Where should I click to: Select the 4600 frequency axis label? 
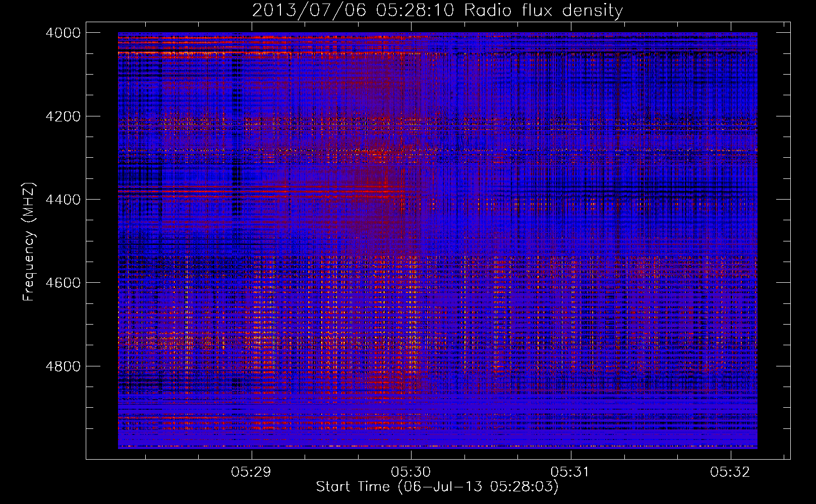(x=63, y=283)
